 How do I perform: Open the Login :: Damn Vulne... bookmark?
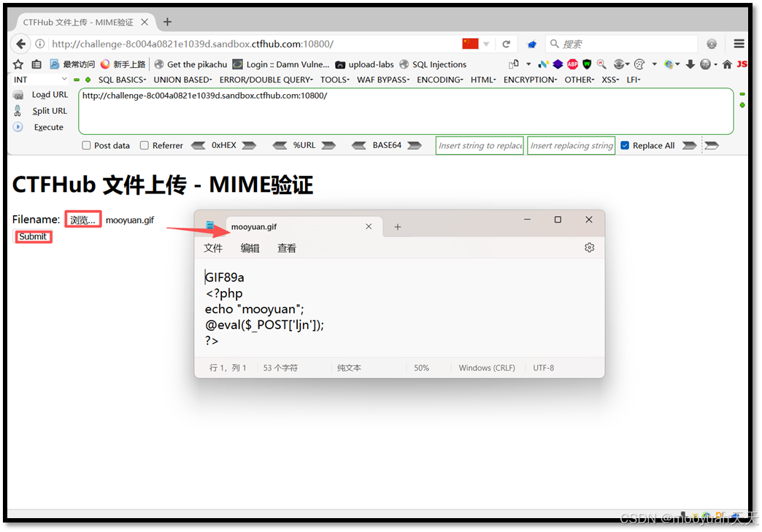281,64
